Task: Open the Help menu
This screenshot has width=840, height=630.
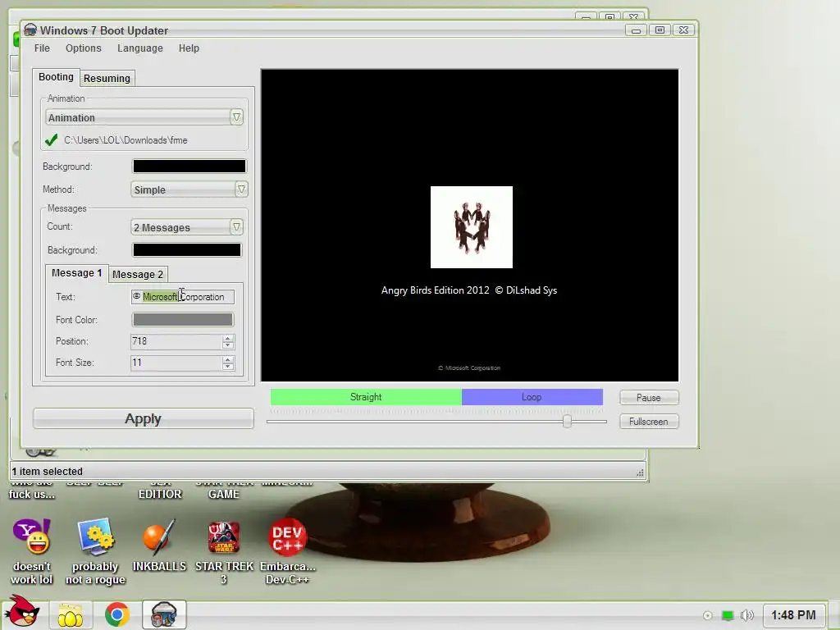Action: [189, 48]
